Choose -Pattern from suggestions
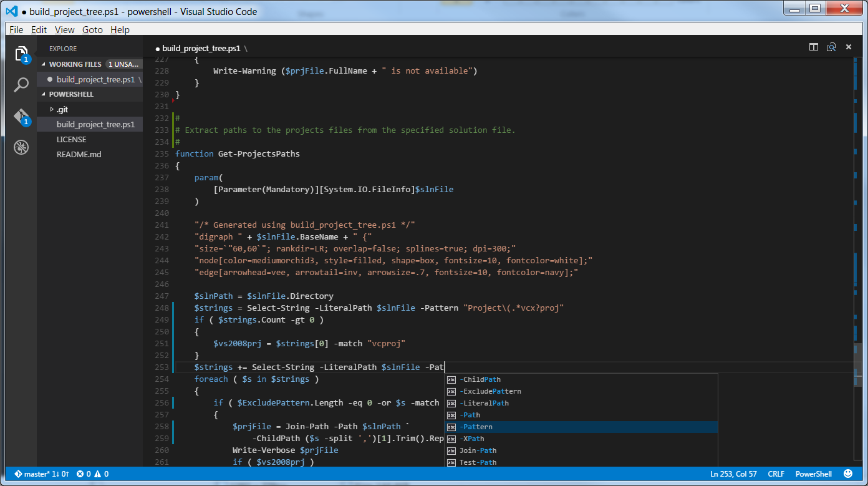 (x=581, y=427)
